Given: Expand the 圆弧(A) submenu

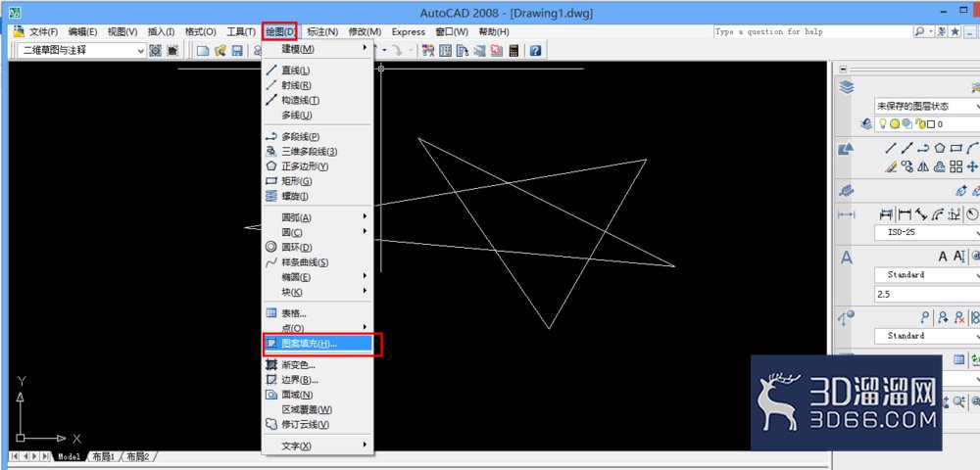Looking at the screenshot, I should coord(317,217).
